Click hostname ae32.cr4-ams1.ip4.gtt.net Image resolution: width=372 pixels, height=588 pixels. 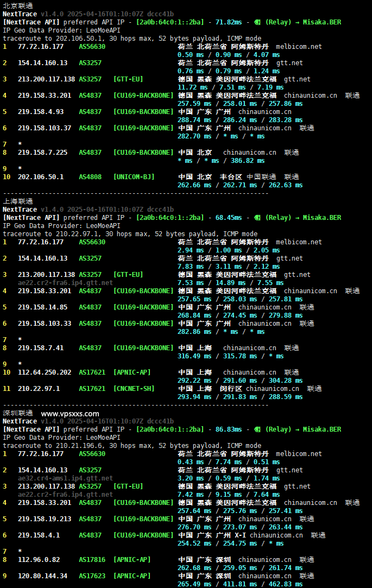pos(65,478)
